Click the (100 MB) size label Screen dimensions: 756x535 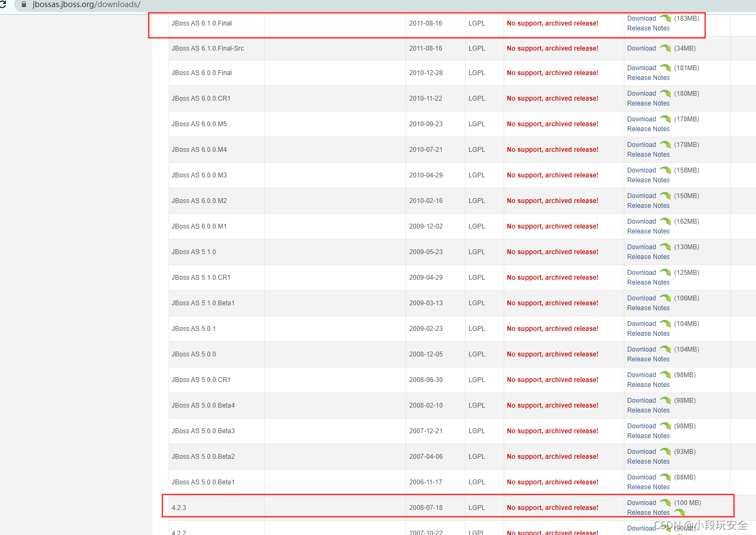point(687,503)
